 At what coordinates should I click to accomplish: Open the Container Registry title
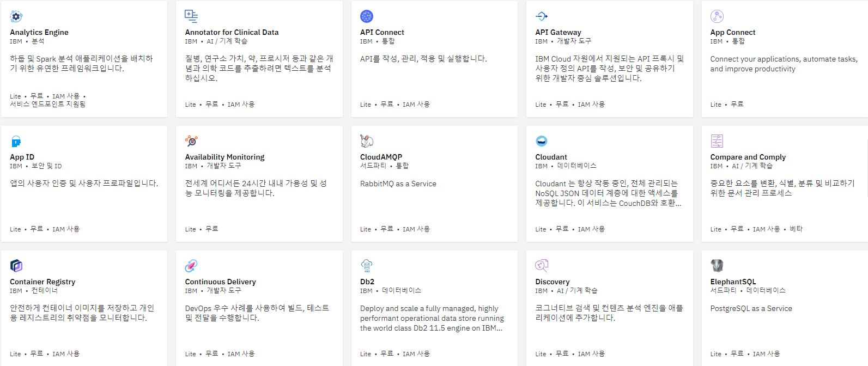coord(43,282)
